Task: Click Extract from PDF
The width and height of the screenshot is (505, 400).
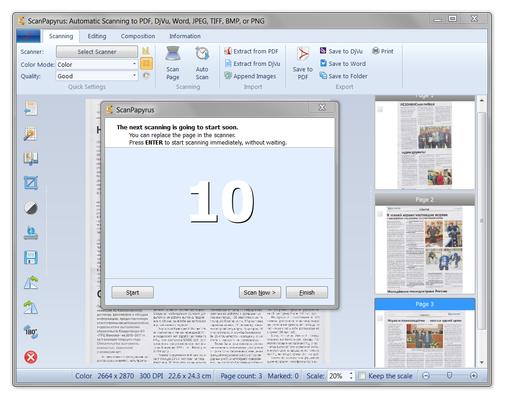Action: pos(252,51)
